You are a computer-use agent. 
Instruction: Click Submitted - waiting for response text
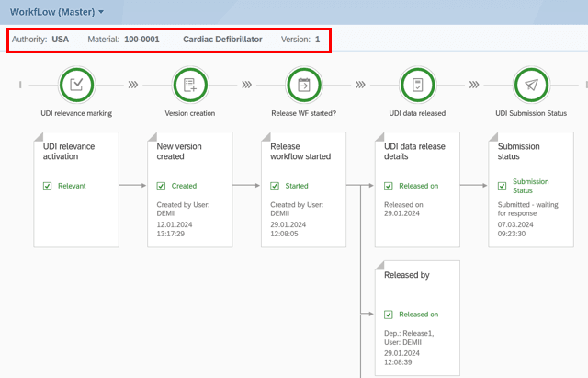pyautogui.click(x=527, y=209)
